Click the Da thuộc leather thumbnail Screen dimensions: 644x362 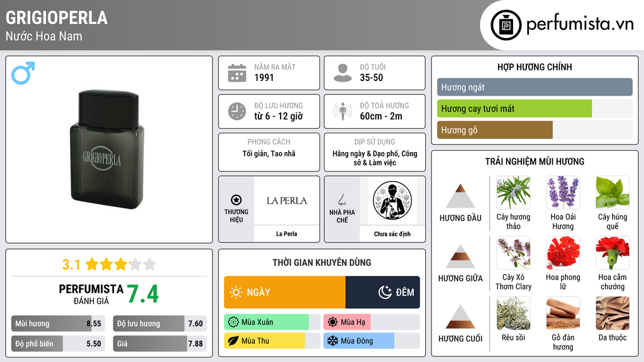(x=613, y=313)
